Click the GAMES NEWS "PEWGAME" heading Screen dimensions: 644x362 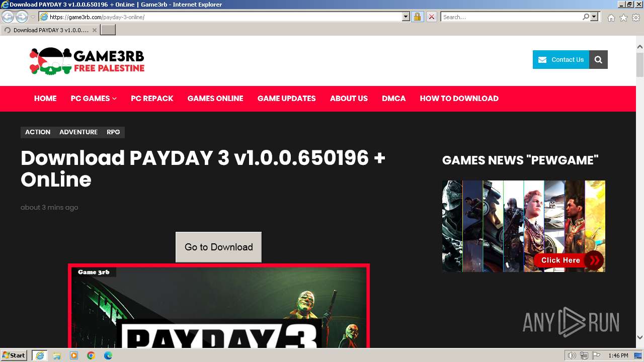(520, 160)
